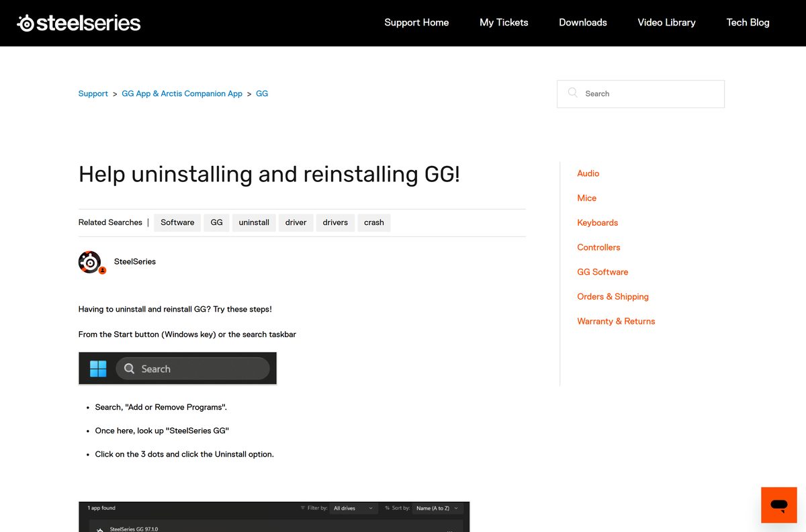The image size is (806, 532).
Task: Open Support Home page
Action: [416, 22]
